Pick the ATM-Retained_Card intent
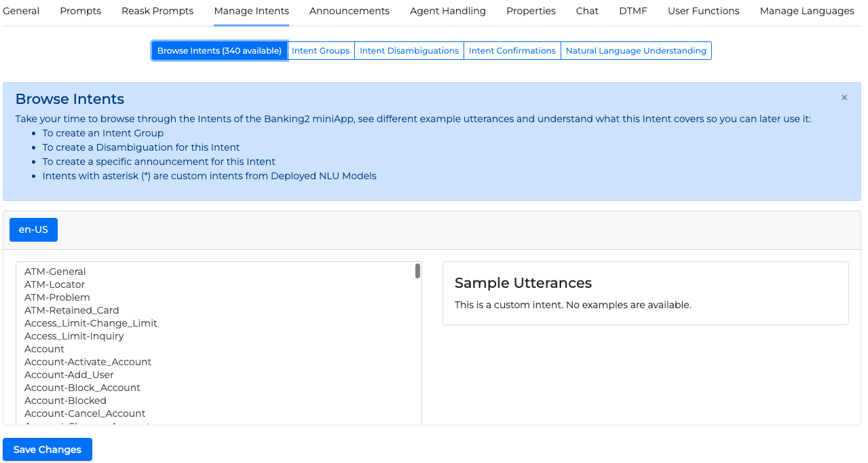The image size is (868, 463). point(71,310)
